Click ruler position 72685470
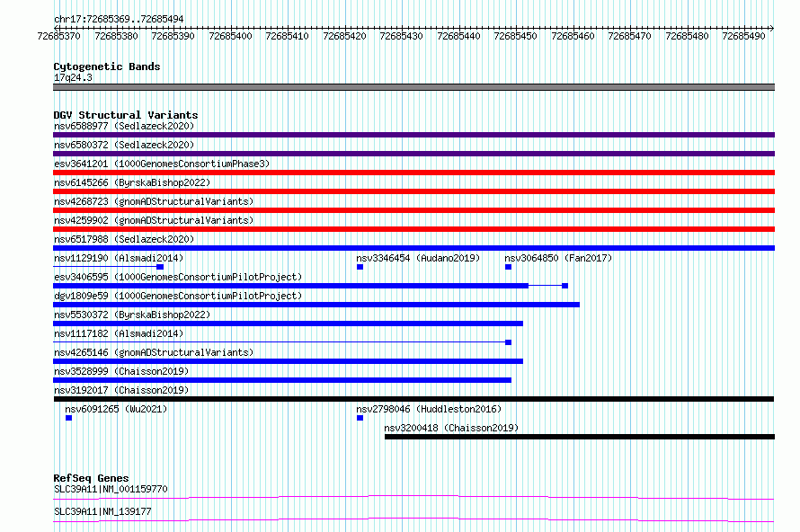800x532 pixels. tap(629, 36)
